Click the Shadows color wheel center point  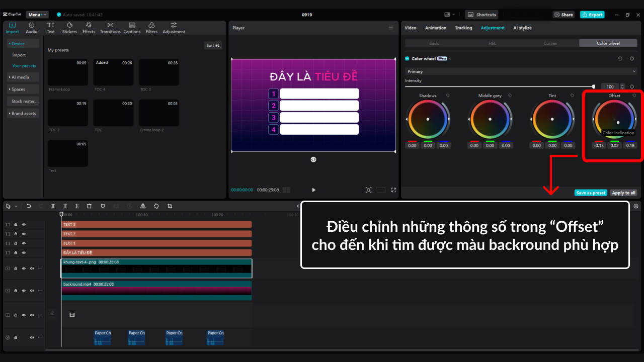[428, 119]
